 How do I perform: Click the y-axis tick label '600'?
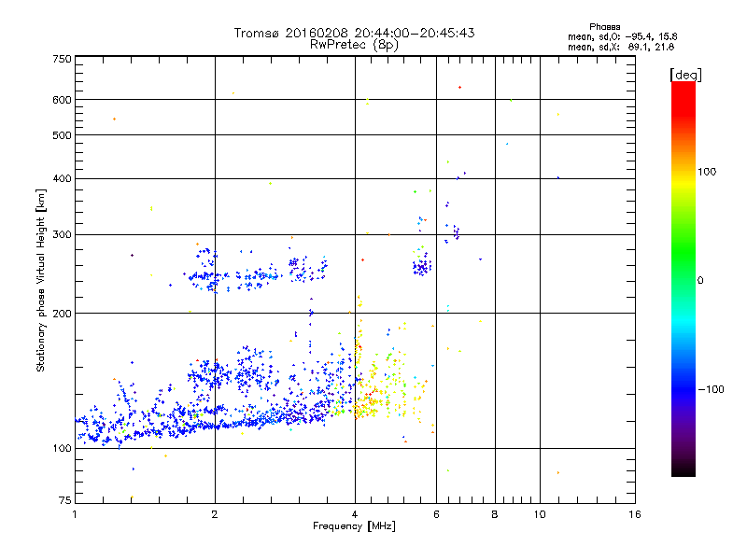click(x=62, y=100)
